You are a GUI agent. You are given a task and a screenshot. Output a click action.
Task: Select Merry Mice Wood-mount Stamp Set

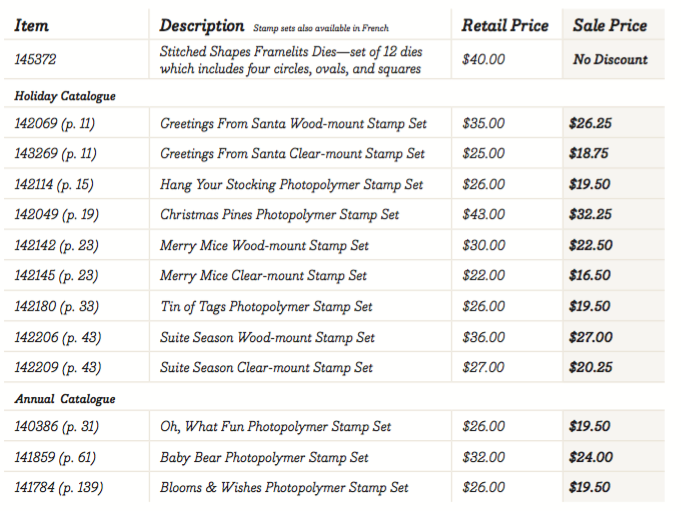pyautogui.click(x=264, y=245)
